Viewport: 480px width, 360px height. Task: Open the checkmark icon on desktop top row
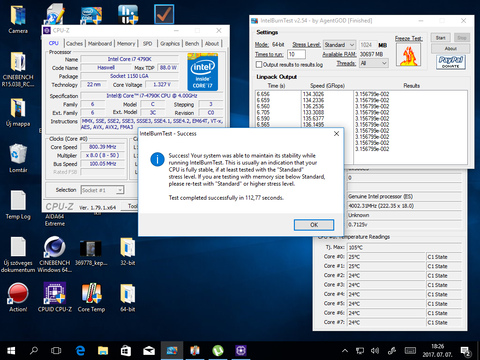[x=164, y=14]
